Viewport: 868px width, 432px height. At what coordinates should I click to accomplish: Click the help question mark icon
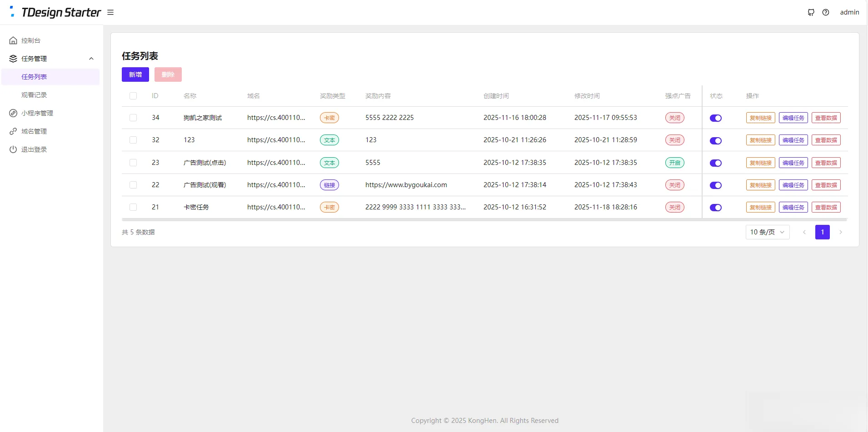pos(826,12)
